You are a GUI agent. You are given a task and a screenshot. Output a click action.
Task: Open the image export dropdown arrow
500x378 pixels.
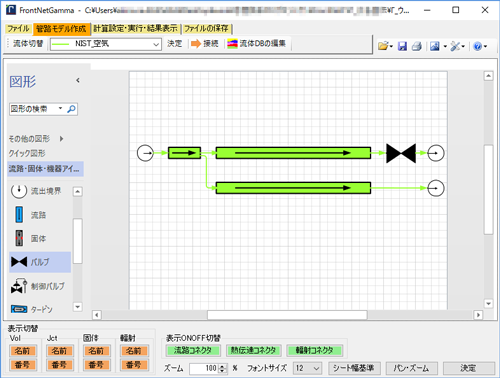pos(445,46)
